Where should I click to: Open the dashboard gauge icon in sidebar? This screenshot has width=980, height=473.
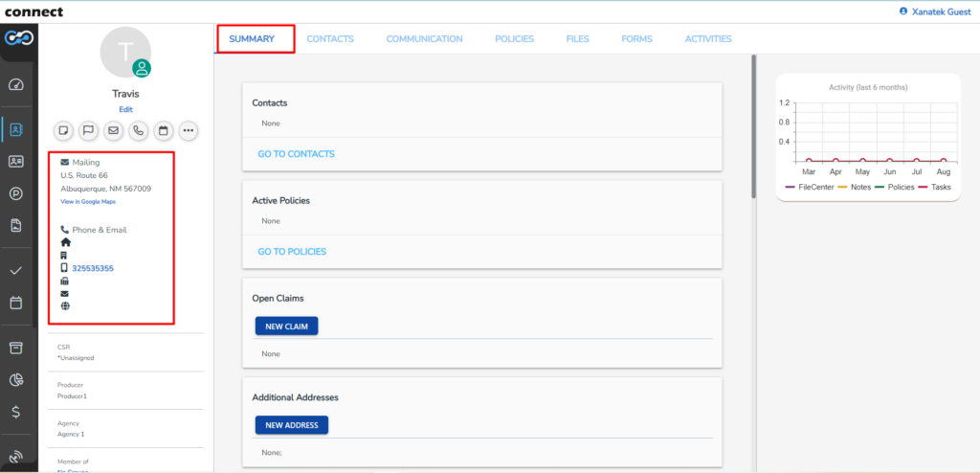17,84
